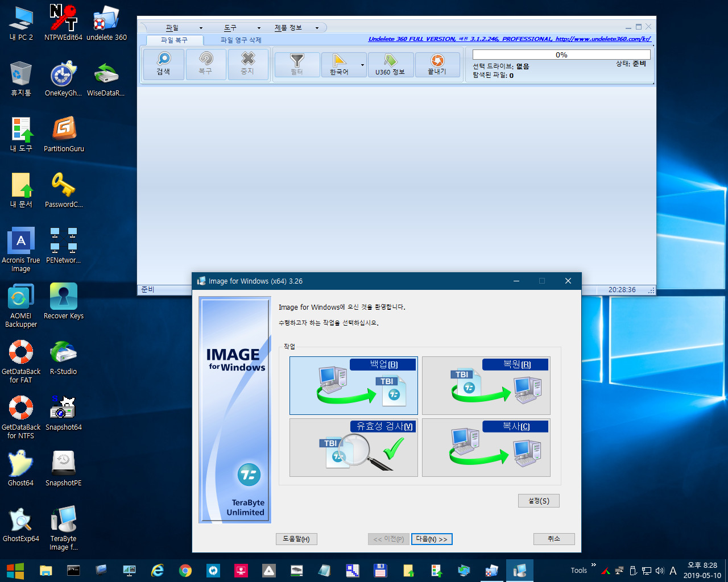728x582 pixels.
Task: Open the Acronis True Image desktop icon
Action: click(21, 250)
